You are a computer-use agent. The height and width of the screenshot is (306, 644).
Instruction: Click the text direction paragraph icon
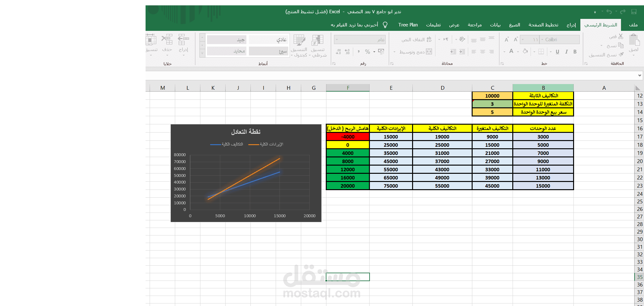pyautogui.click(x=446, y=39)
